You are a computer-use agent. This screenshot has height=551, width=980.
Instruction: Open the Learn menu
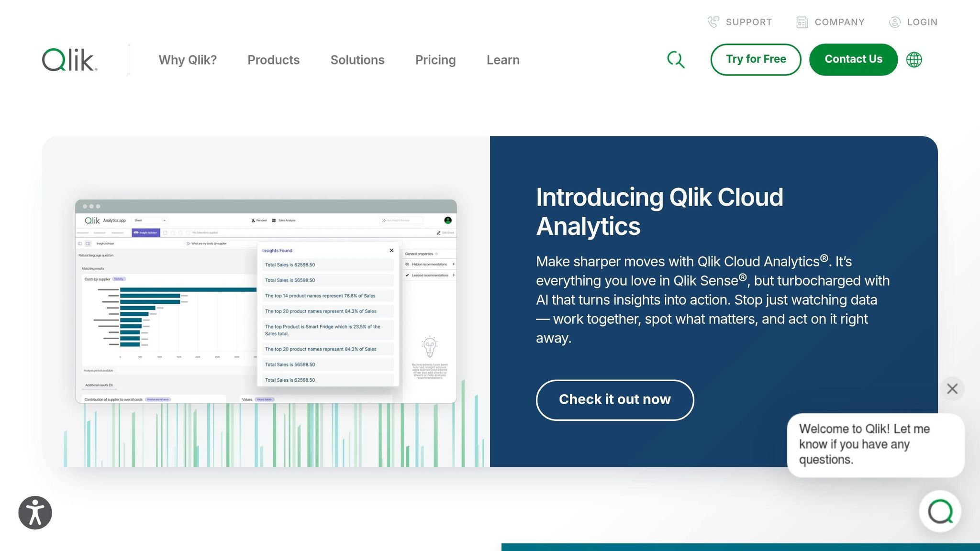pyautogui.click(x=503, y=60)
